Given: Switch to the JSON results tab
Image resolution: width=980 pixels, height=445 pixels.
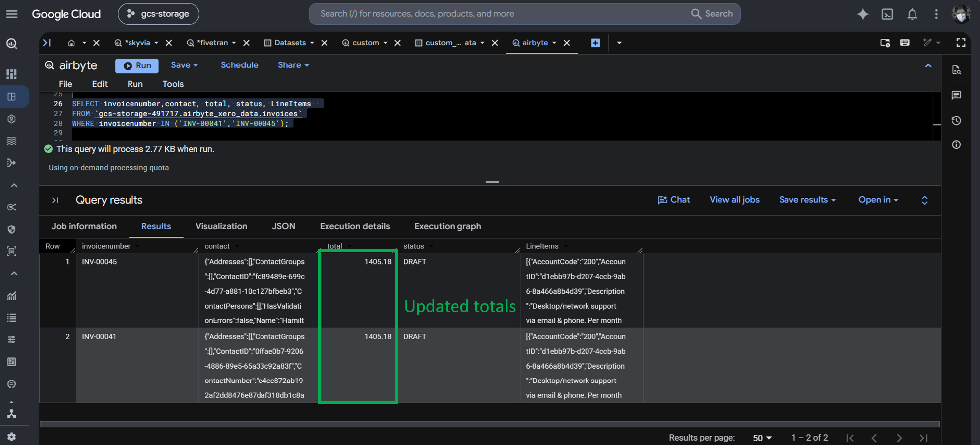Looking at the screenshot, I should (x=283, y=226).
